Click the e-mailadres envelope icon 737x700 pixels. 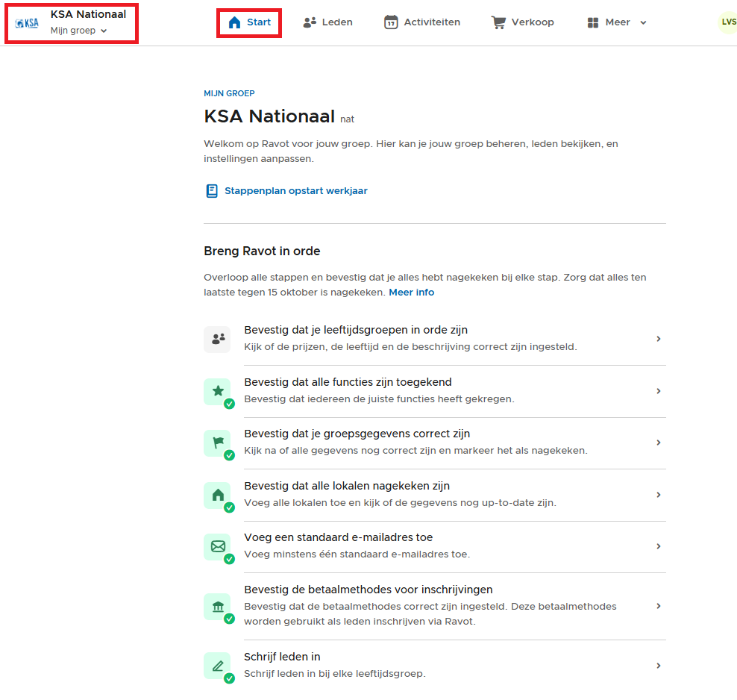coord(218,546)
